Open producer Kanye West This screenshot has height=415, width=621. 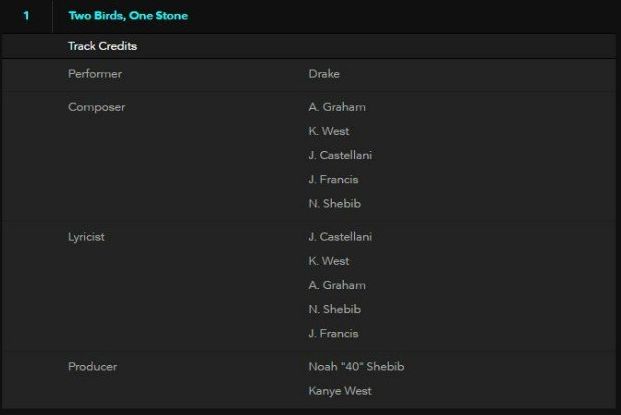click(x=340, y=391)
